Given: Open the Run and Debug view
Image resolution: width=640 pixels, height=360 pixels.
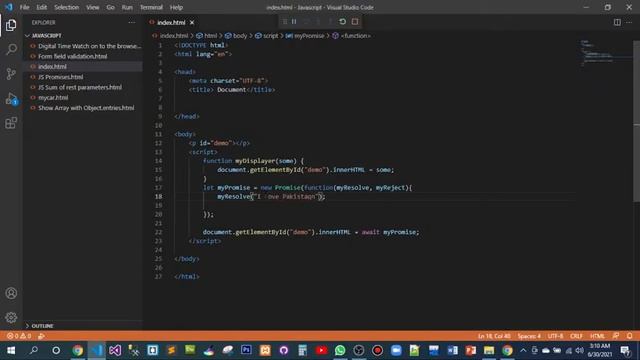Looking at the screenshot, I should pos(11,99).
